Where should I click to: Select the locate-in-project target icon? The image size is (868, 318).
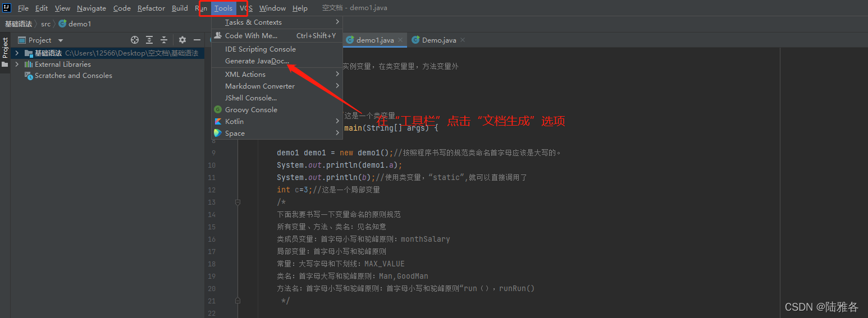point(135,40)
